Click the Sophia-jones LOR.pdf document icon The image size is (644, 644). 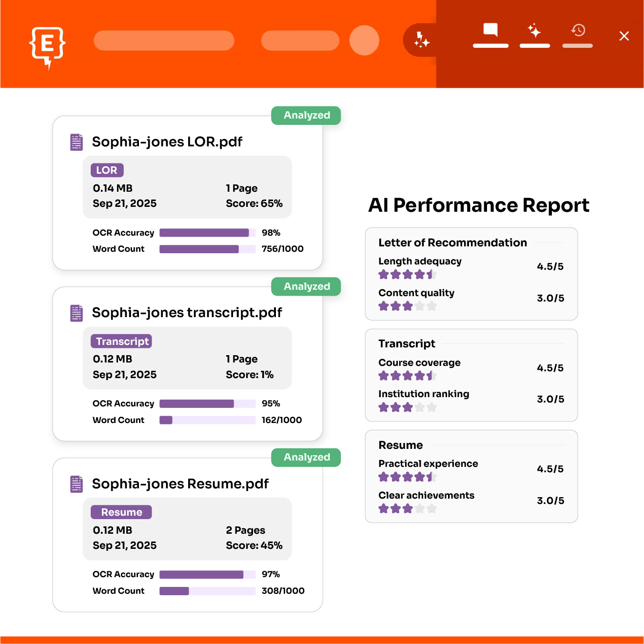pyautogui.click(x=77, y=142)
